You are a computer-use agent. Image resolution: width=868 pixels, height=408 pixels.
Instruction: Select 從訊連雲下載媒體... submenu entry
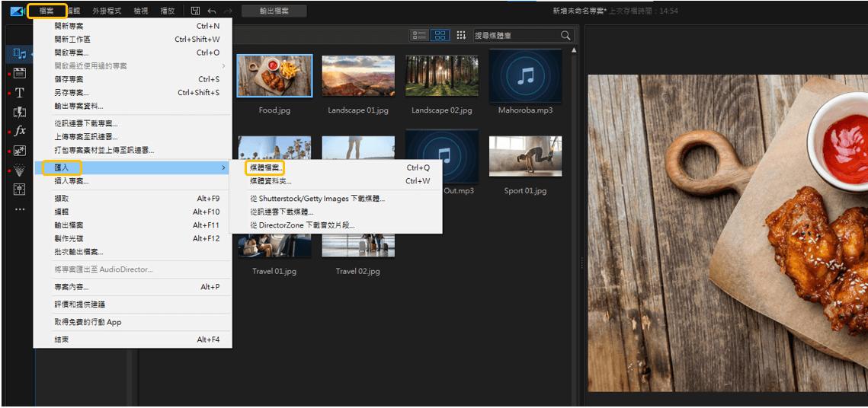click(335, 212)
